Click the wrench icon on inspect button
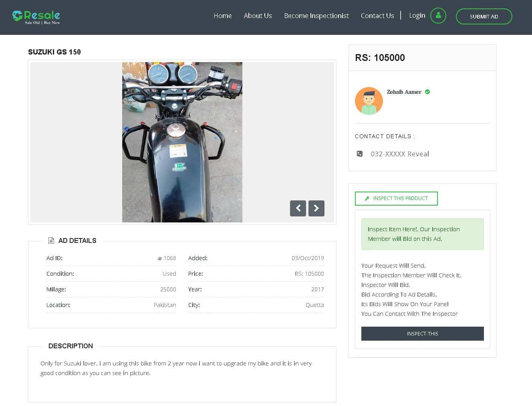Screen dimensions: 532x406 367,198
